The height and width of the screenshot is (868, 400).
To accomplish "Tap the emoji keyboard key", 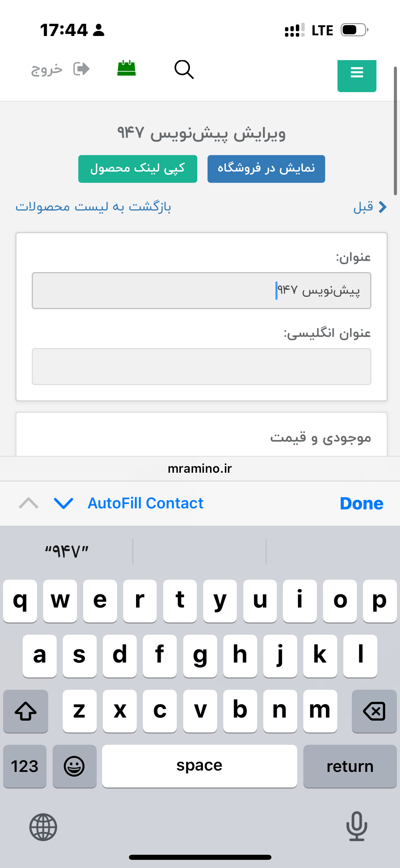I will 74,766.
